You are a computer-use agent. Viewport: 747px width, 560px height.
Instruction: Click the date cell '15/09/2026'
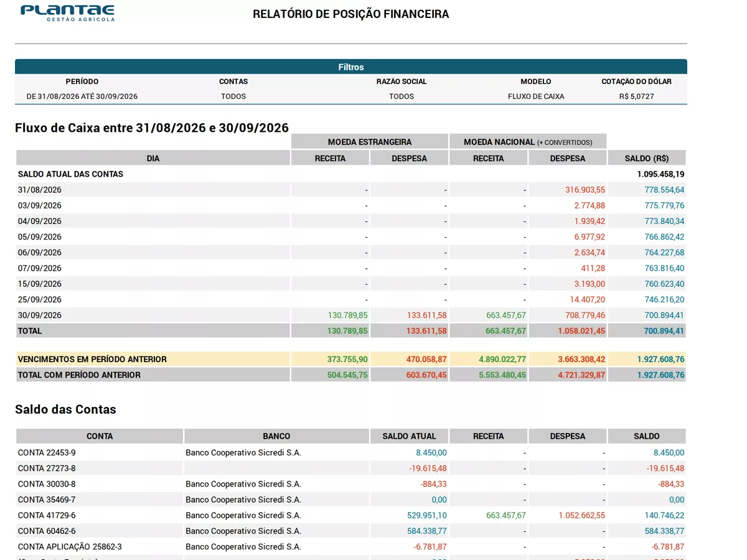(40, 284)
